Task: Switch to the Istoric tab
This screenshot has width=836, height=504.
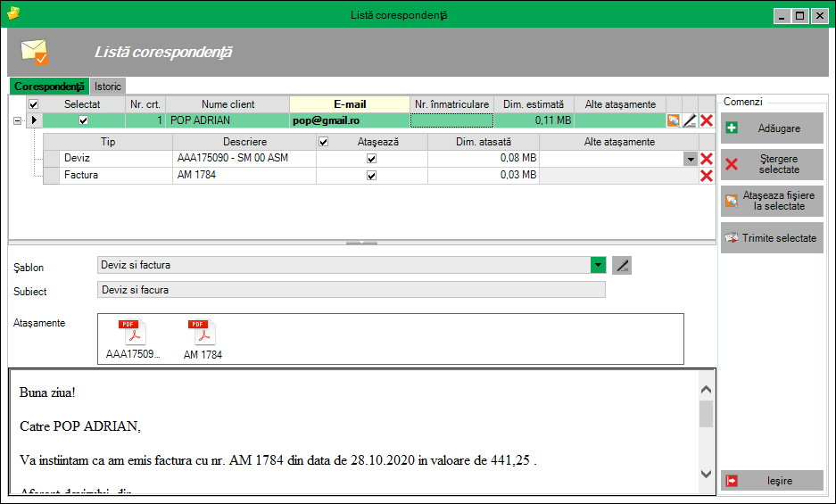Action: (x=108, y=87)
